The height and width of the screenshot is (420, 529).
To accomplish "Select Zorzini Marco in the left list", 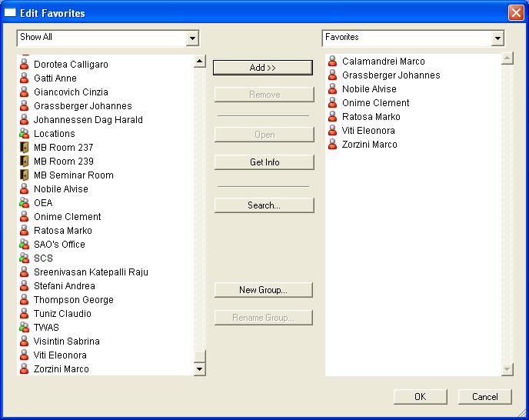I will point(62,368).
